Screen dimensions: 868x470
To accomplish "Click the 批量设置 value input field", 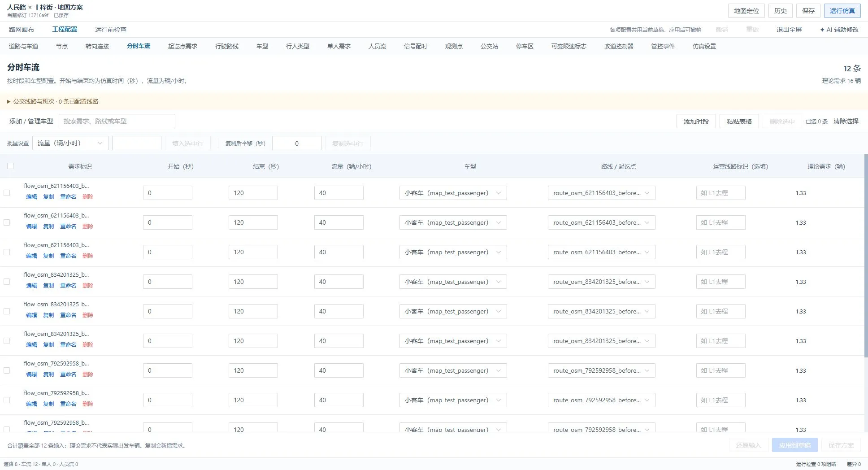I will coord(136,143).
